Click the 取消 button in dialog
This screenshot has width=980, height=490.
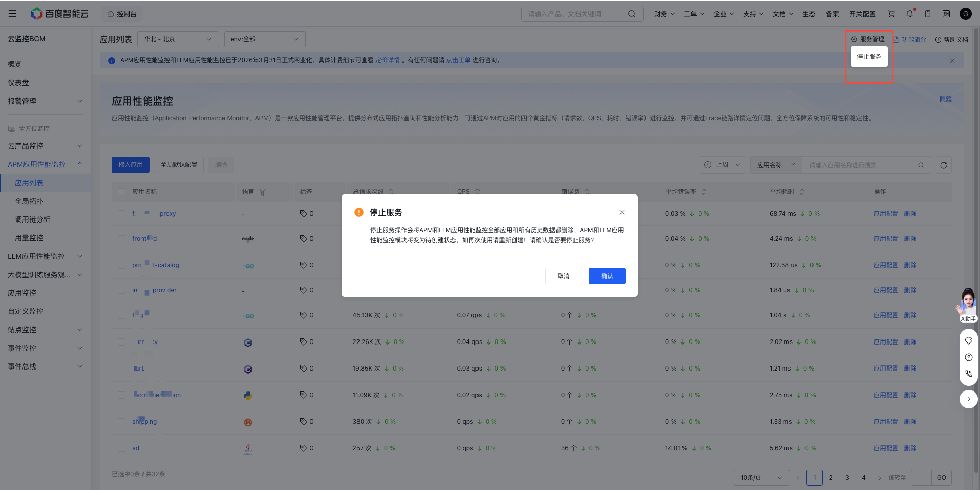click(x=563, y=276)
